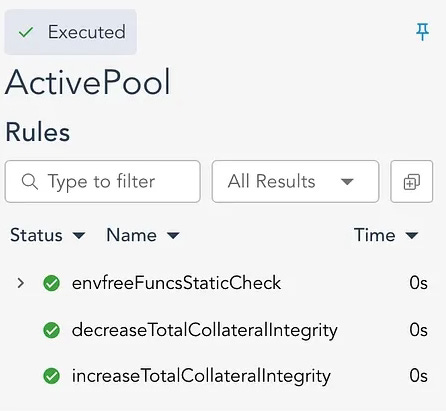Click the green checkmark beside envfreeFuncsStaticCheck
Screen dimensions: 446x411
pyautogui.click(x=52, y=283)
